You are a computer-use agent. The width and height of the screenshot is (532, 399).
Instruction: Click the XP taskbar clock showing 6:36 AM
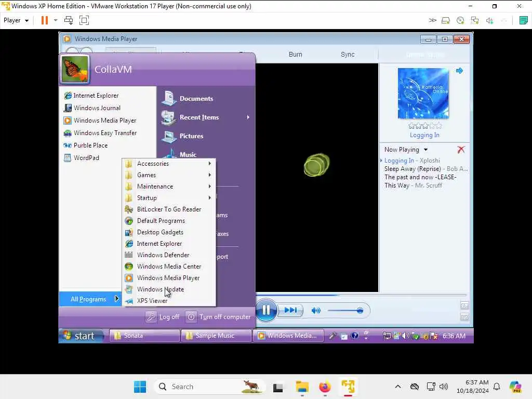click(454, 336)
